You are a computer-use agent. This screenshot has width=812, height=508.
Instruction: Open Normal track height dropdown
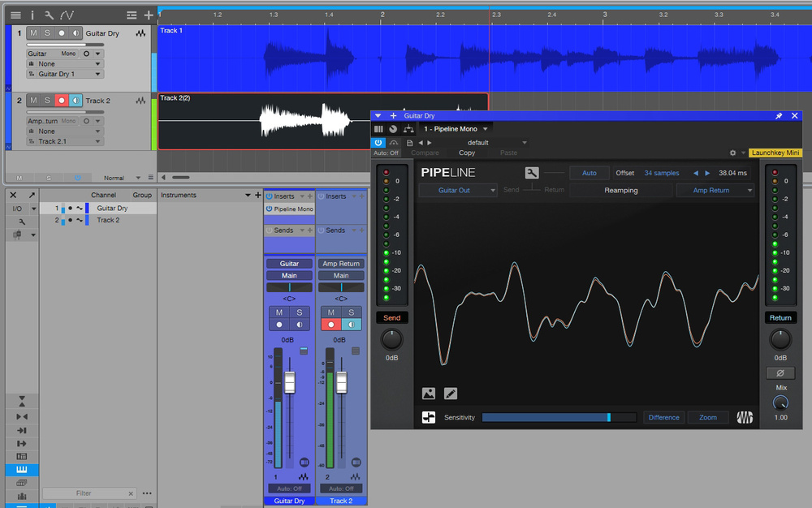[122, 178]
